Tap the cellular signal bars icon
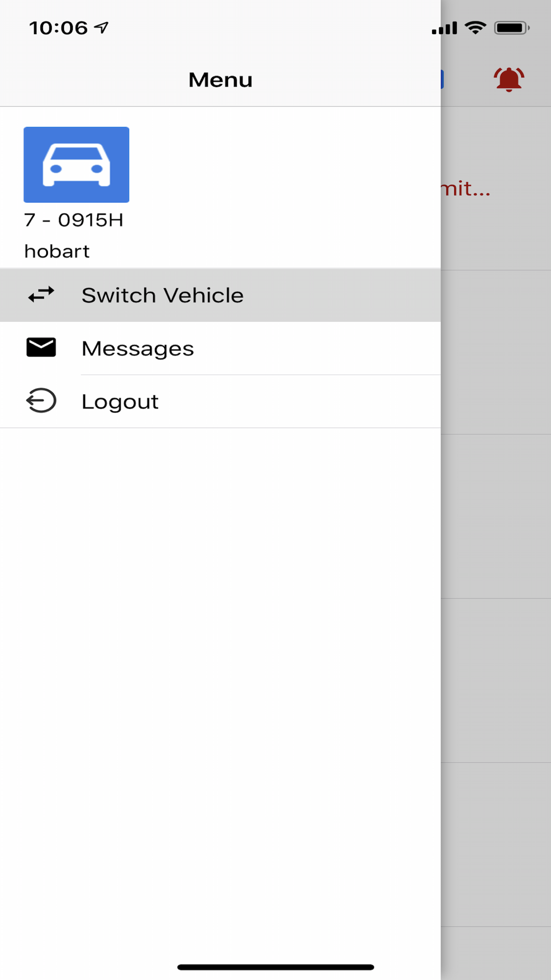Screen dimensions: 551x980 (x=444, y=28)
